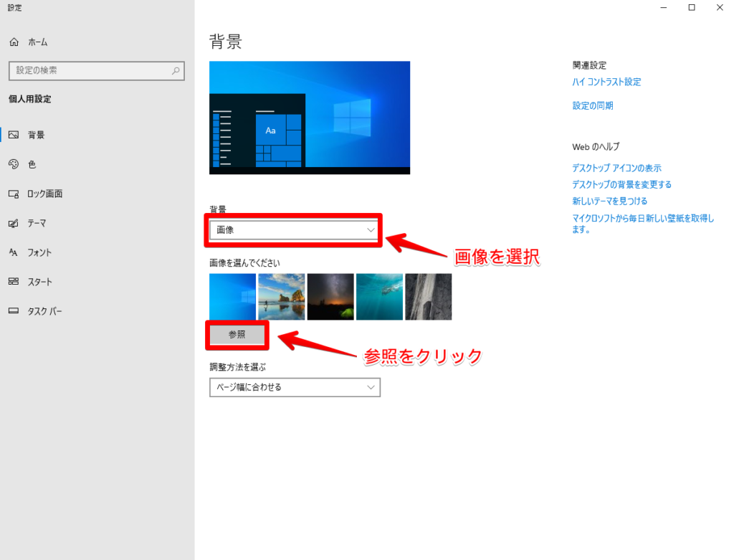Select the blue Windows logo wallpaper thumbnail
This screenshot has height=560, width=734.
pos(233,297)
